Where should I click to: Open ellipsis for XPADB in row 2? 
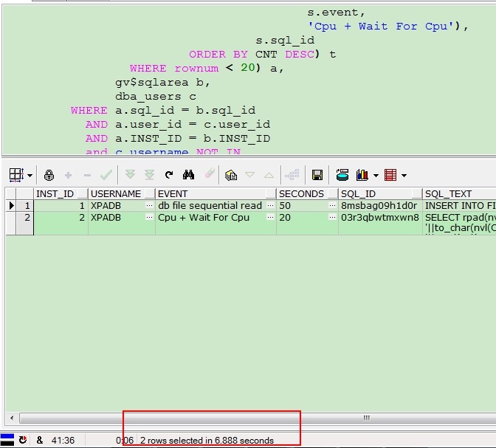(x=149, y=217)
